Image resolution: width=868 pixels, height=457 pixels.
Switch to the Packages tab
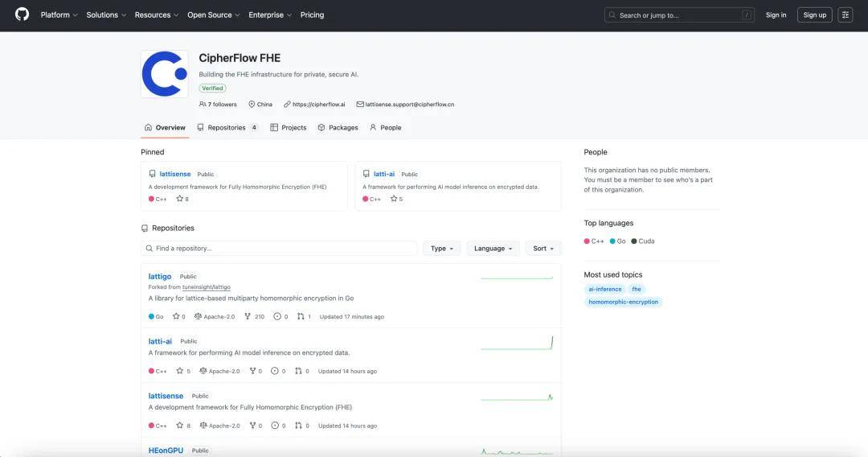point(338,127)
